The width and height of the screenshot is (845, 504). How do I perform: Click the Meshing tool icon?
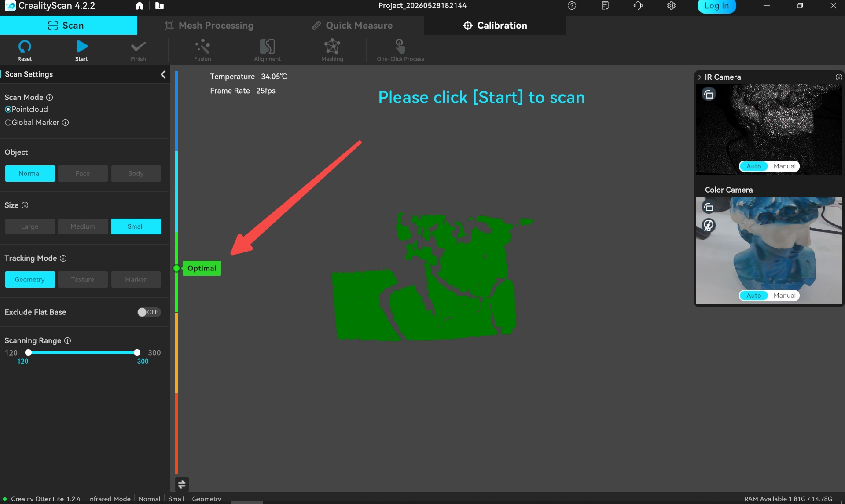[332, 46]
